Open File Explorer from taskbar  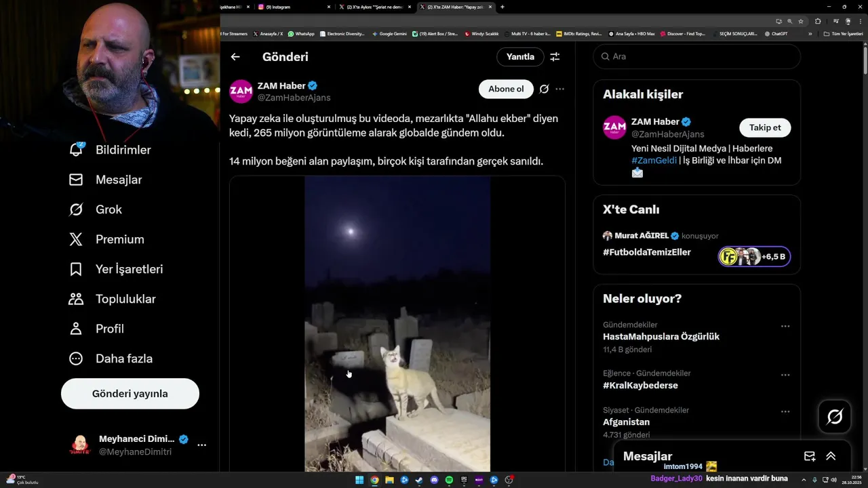(x=389, y=480)
